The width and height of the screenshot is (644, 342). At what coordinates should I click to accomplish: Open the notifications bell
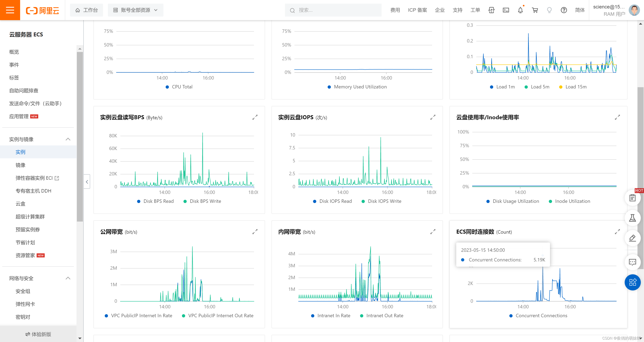pos(520,10)
